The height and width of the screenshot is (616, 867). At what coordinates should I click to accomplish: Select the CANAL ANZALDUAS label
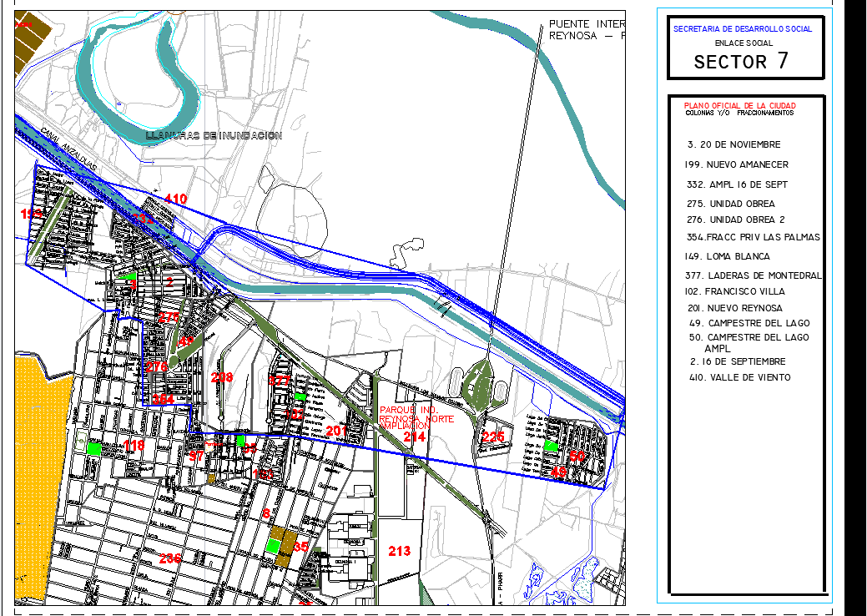coord(68,150)
